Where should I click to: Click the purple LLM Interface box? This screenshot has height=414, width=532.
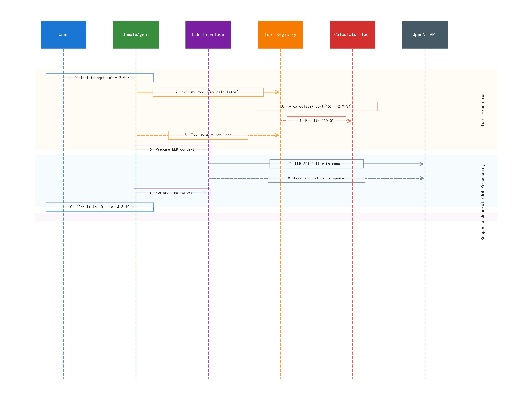(208, 35)
